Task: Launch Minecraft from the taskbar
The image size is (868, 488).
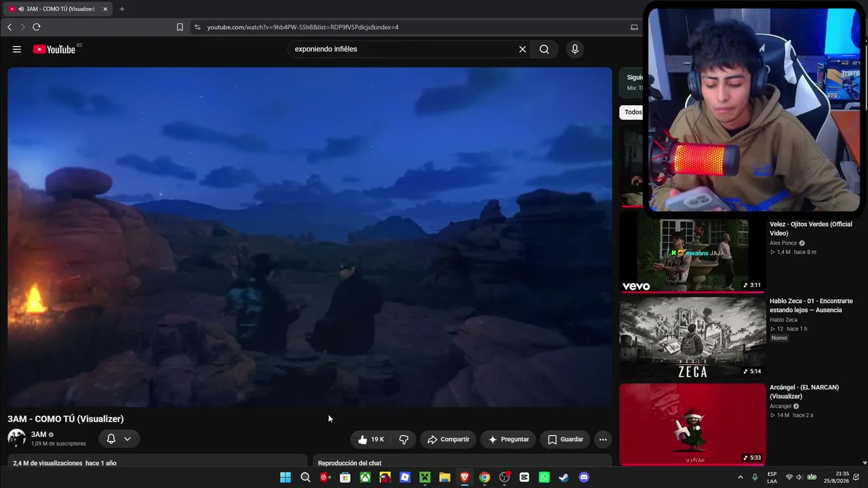Action: click(x=425, y=477)
